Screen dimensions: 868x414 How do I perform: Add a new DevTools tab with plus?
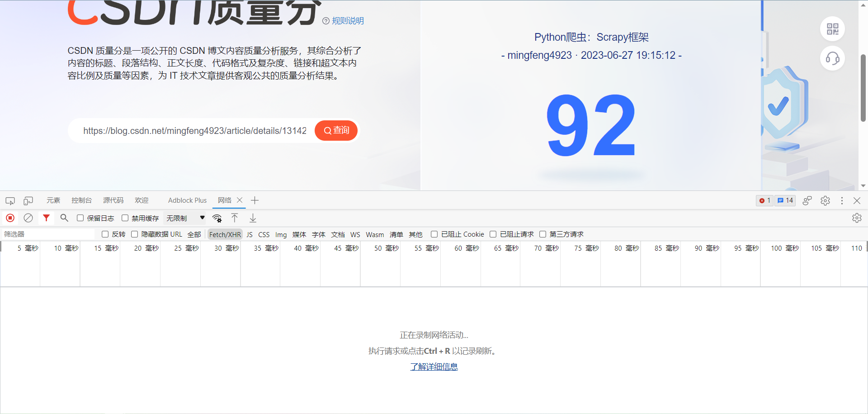click(255, 200)
